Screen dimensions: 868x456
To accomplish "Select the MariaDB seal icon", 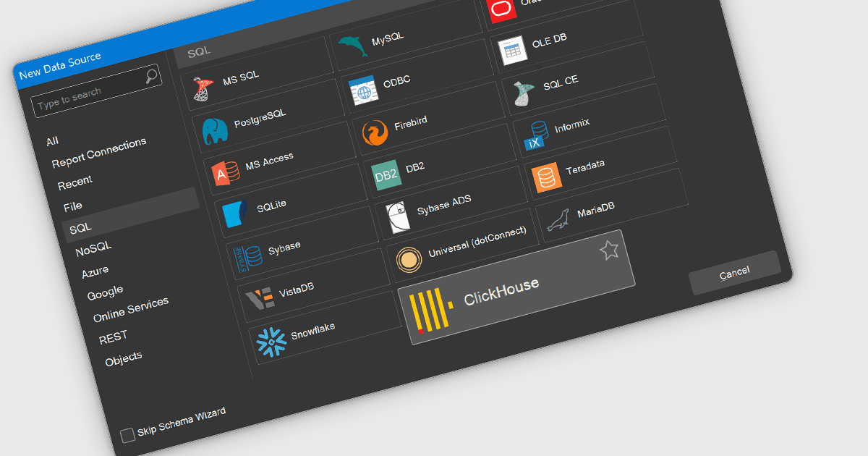I will coord(558,220).
